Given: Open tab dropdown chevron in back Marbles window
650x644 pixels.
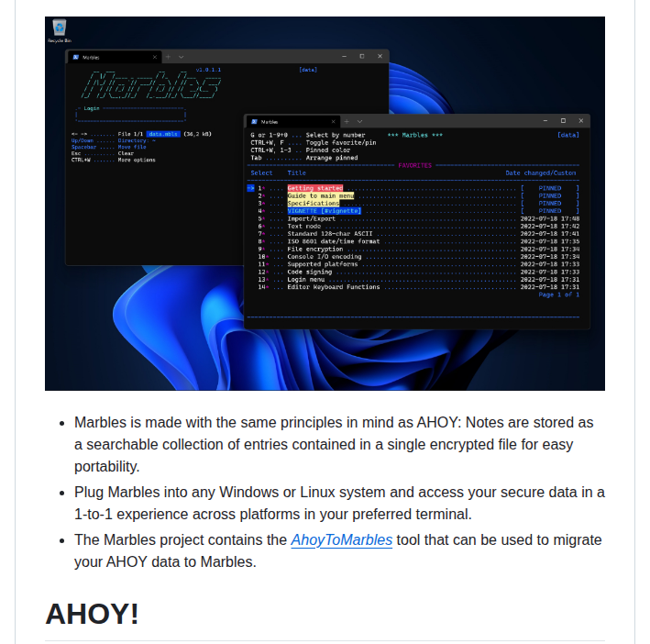Looking at the screenshot, I should click(182, 57).
